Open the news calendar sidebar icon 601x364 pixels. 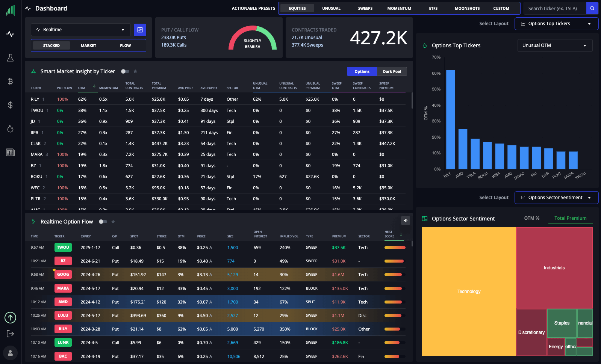(x=10, y=152)
